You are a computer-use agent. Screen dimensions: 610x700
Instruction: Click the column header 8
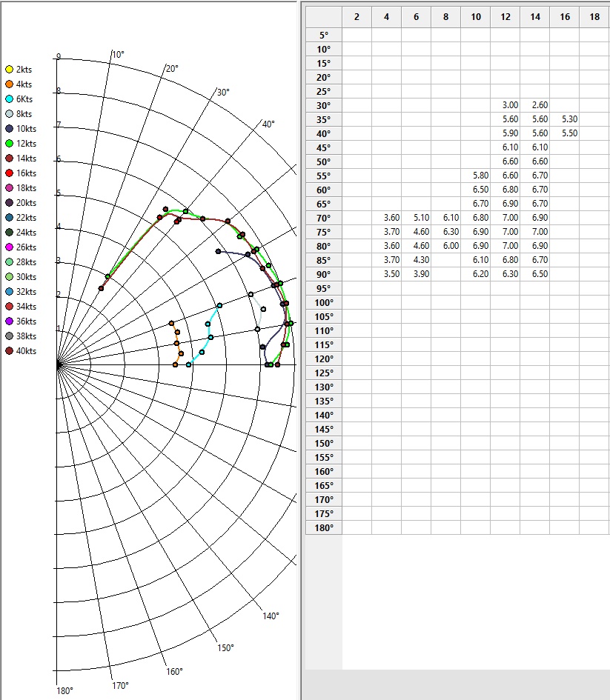point(445,17)
